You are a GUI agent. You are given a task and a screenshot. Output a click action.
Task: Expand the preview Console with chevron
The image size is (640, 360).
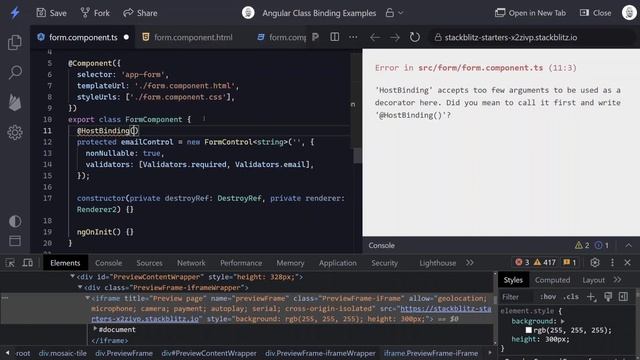point(629,245)
